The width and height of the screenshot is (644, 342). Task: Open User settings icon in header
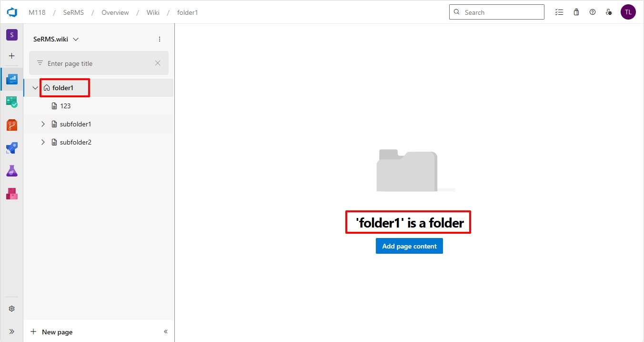(x=609, y=12)
